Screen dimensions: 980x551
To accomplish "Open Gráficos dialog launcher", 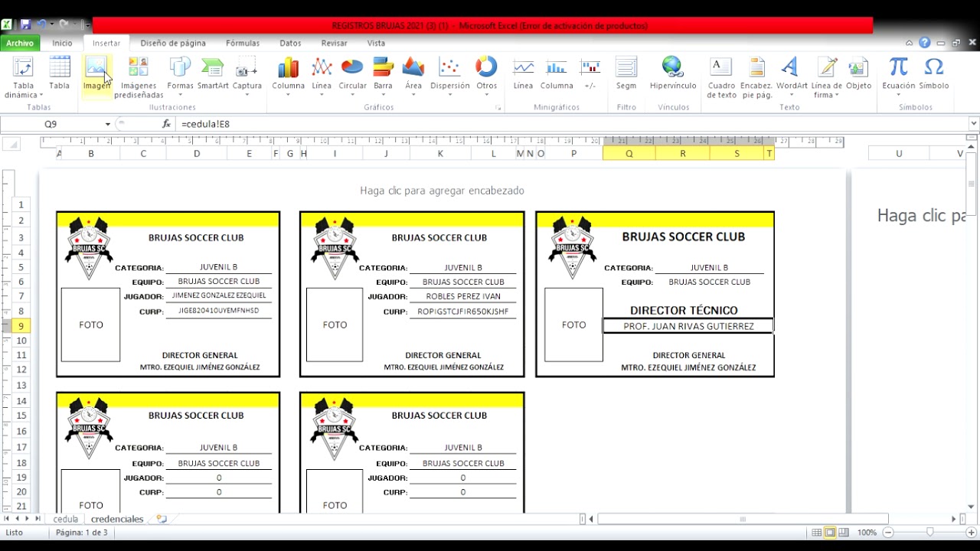I will tap(498, 108).
